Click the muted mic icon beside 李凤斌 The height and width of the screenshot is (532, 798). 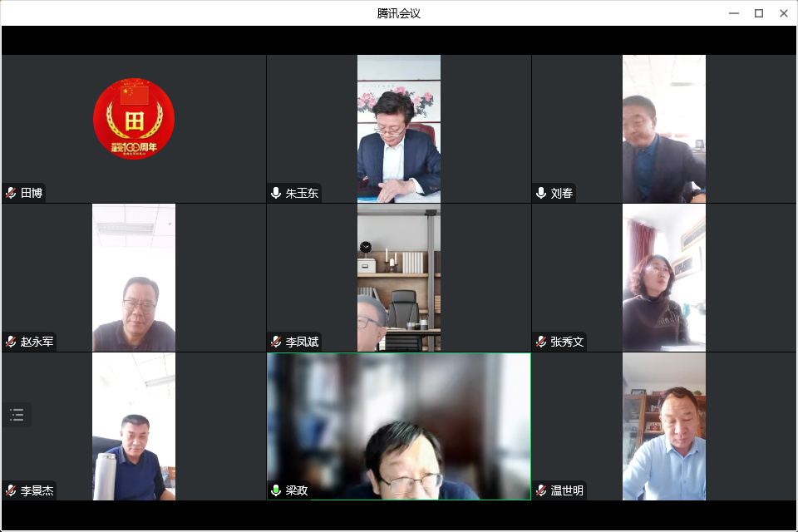pyautogui.click(x=276, y=342)
